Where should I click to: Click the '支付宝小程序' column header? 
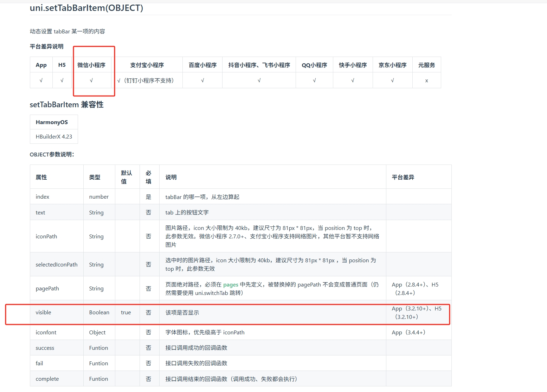tap(147, 65)
